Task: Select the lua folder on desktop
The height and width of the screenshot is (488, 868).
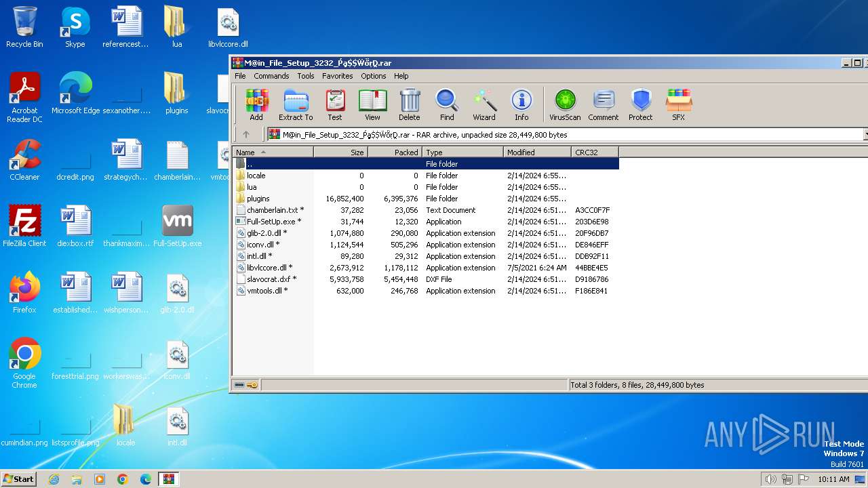Action: click(176, 28)
